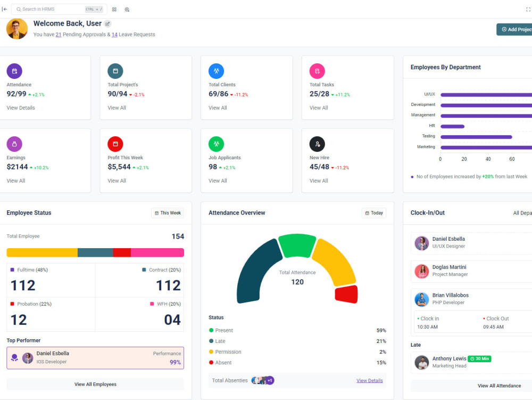Click the Present 59% status row

pyautogui.click(x=297, y=330)
